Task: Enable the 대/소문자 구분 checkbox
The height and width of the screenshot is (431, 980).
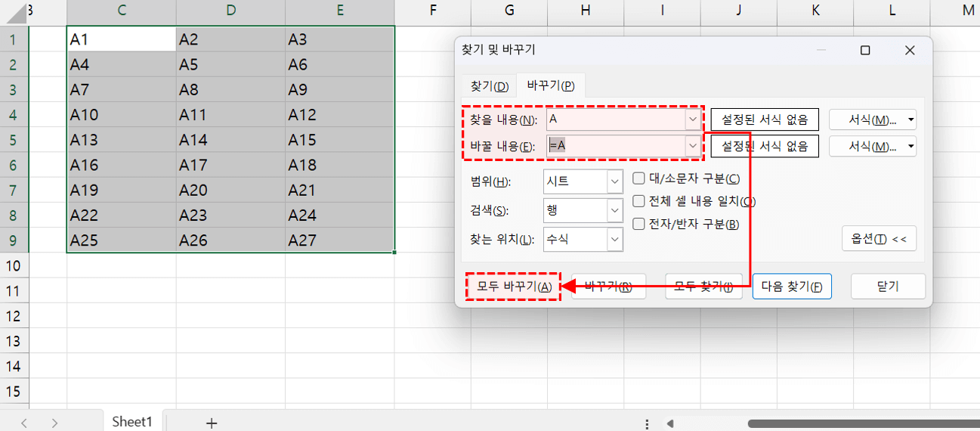Action: (638, 178)
